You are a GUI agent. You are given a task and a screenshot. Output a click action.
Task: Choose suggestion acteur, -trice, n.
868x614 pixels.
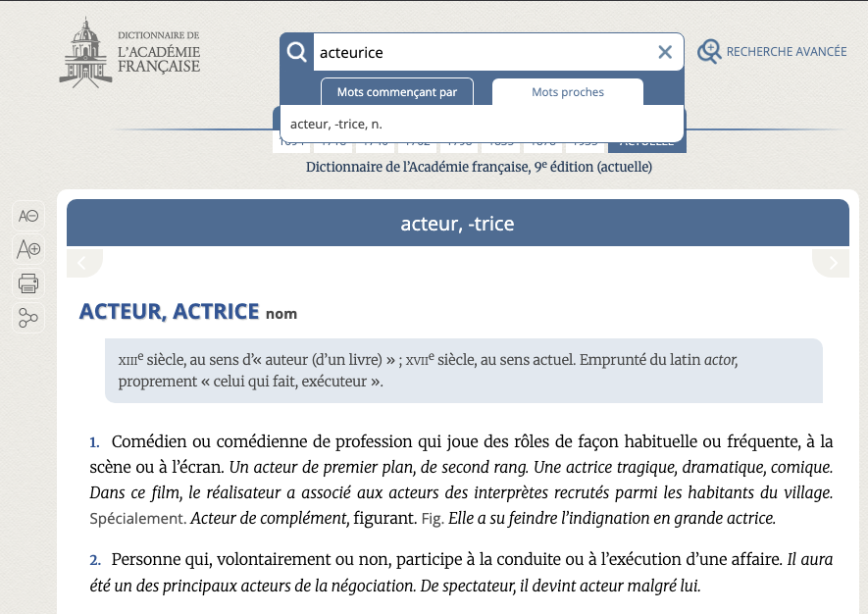(x=482, y=124)
